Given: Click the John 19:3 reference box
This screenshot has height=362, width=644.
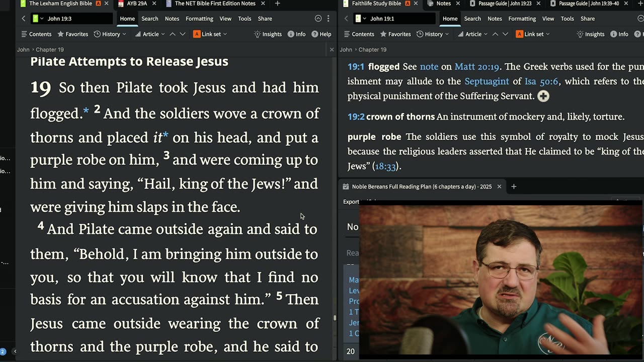Looking at the screenshot, I should tap(79, 19).
